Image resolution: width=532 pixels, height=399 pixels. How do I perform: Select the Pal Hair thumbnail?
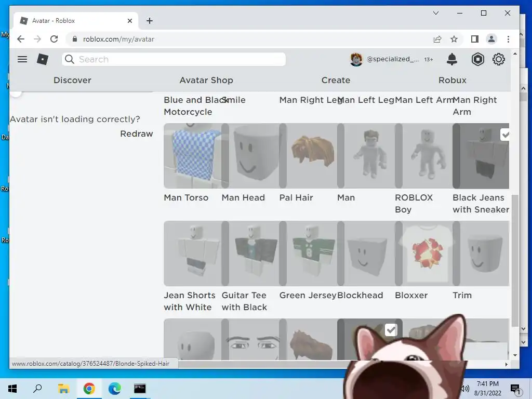(x=308, y=156)
